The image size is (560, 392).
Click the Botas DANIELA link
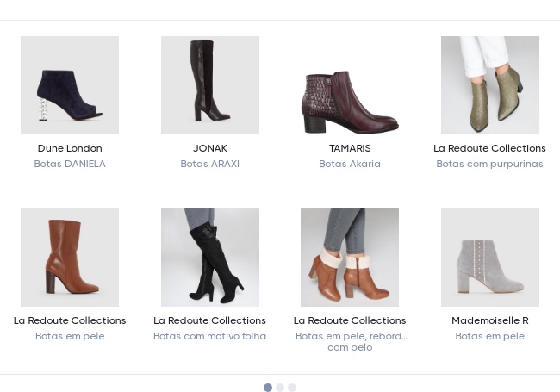70,164
